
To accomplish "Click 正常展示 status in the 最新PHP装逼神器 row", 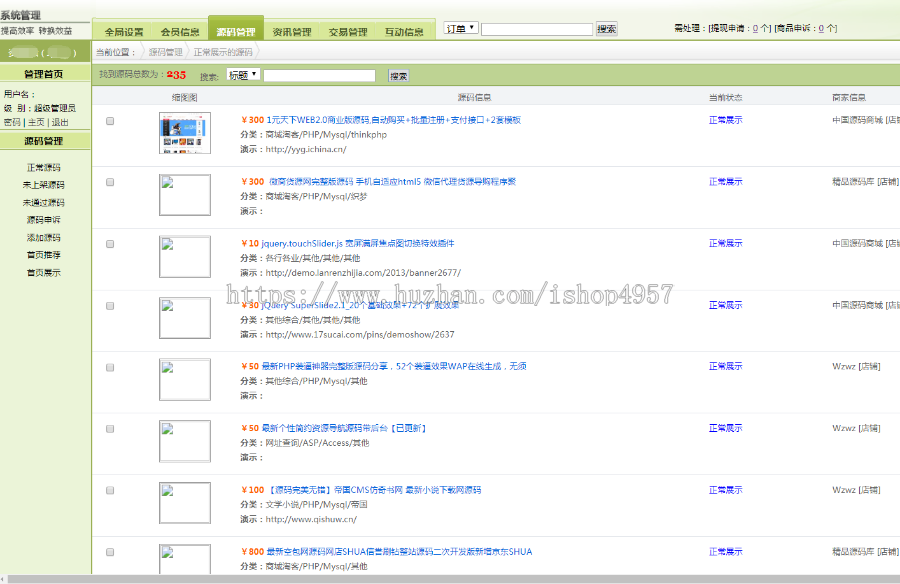I will 726,366.
